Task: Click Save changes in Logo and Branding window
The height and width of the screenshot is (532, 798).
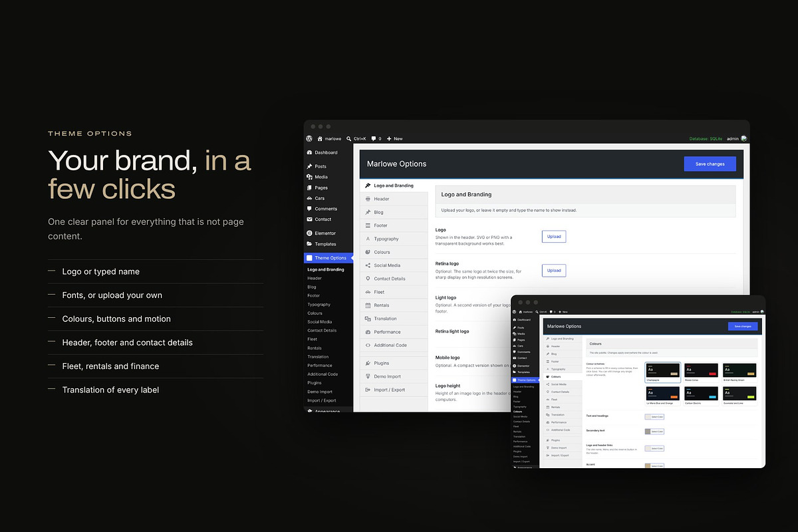Action: coord(710,164)
